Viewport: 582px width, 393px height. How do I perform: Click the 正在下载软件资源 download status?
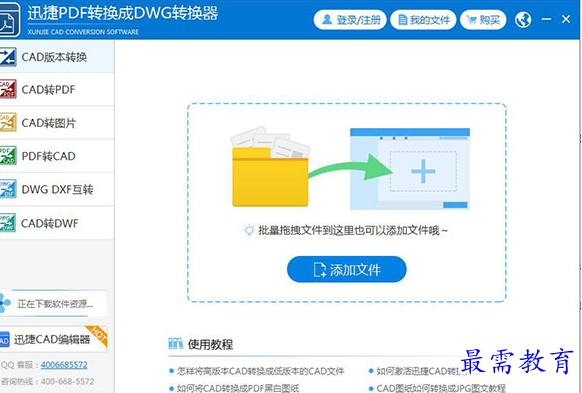[55, 304]
